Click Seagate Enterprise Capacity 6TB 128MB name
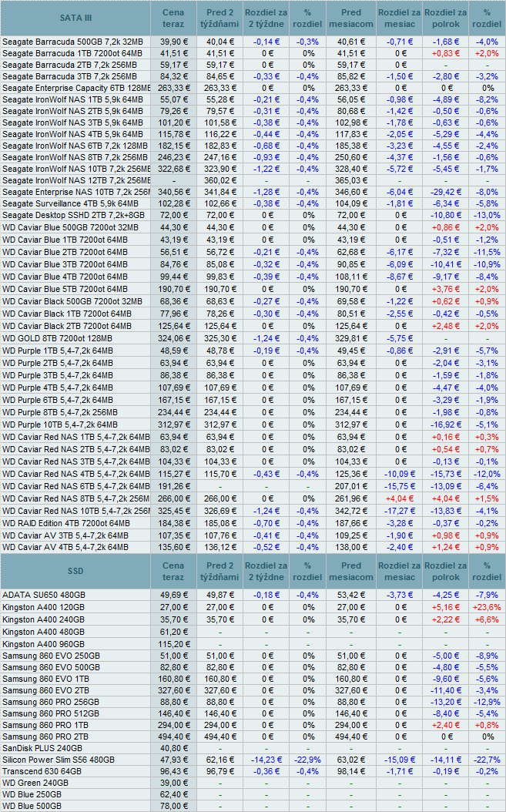Screen dimensions: 506x812 click(76, 88)
